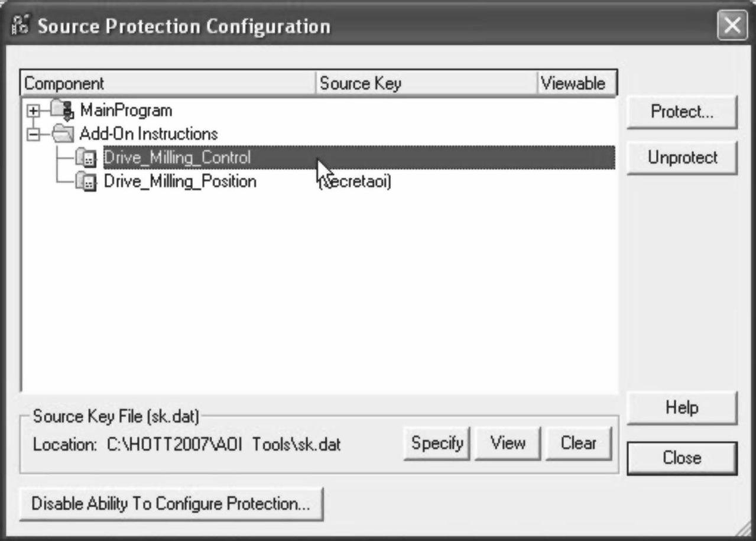Select the MainProgram tree item
Image resolution: width=756 pixels, height=541 pixels.
126,111
